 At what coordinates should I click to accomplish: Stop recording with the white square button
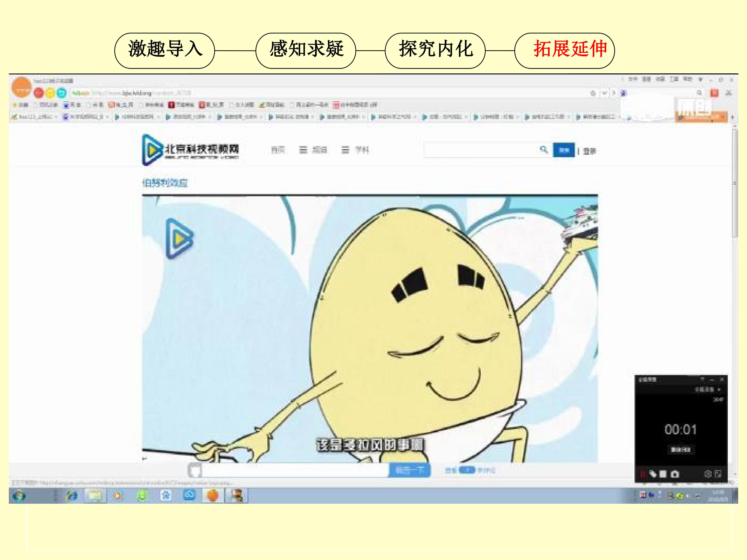tap(663, 474)
